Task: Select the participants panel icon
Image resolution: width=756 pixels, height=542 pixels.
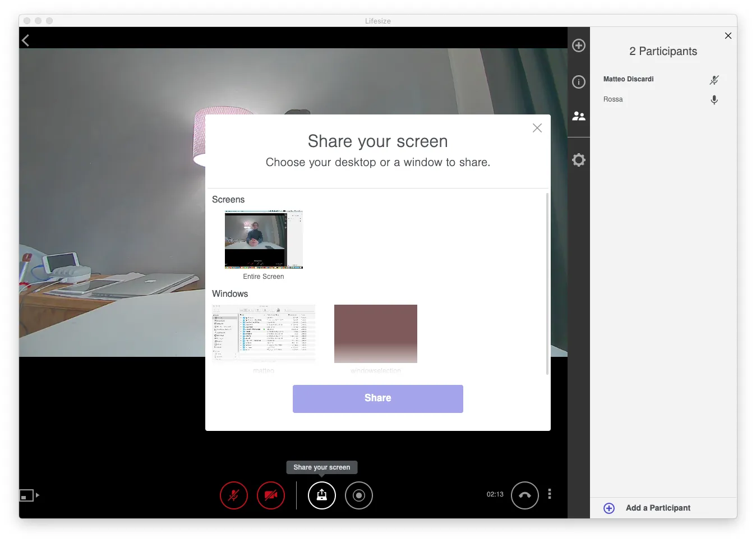Action: point(579,116)
